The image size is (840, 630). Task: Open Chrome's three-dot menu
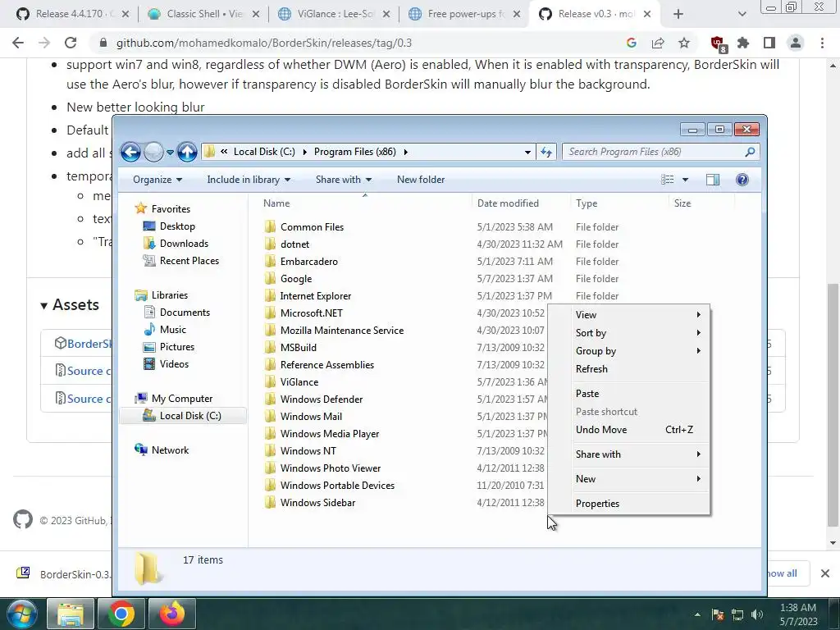[822, 43]
